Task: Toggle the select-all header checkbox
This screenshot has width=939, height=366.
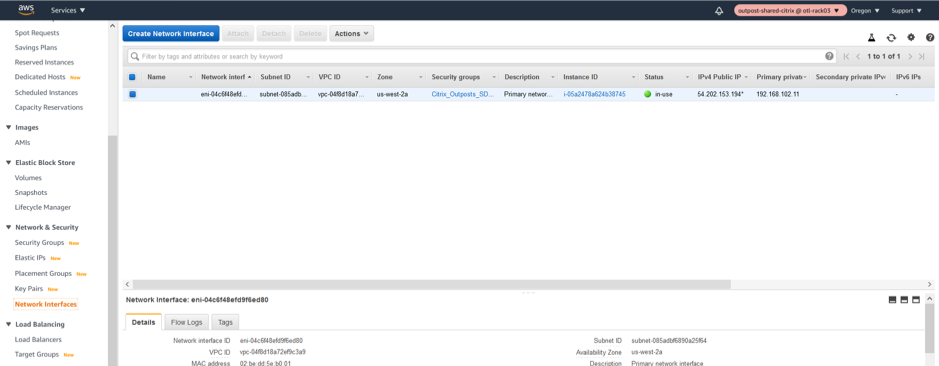Action: pyautogui.click(x=132, y=77)
